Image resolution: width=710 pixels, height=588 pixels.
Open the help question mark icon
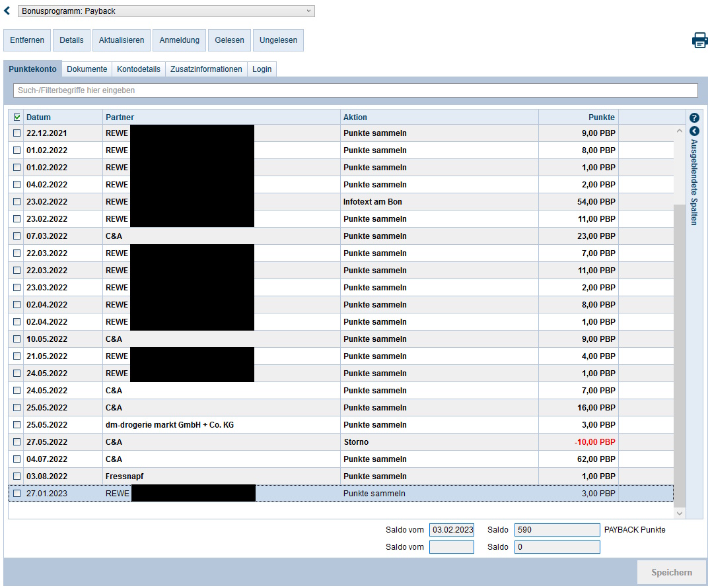click(694, 117)
